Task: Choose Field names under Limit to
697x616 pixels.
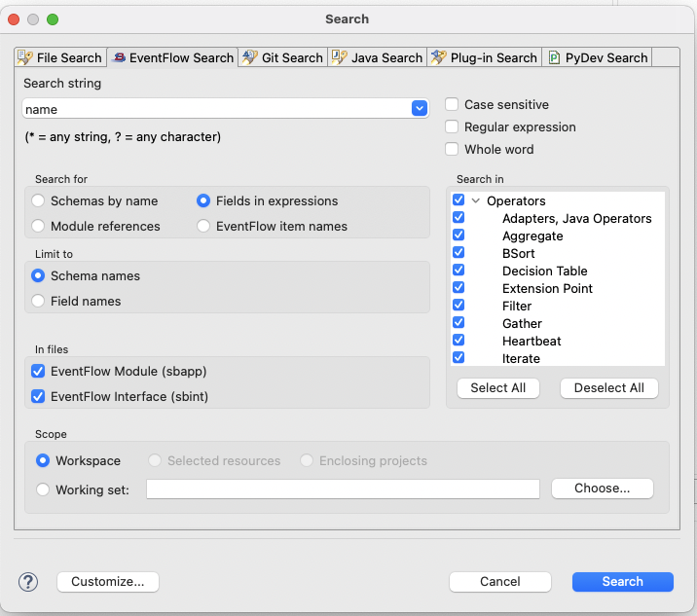Action: [38, 302]
